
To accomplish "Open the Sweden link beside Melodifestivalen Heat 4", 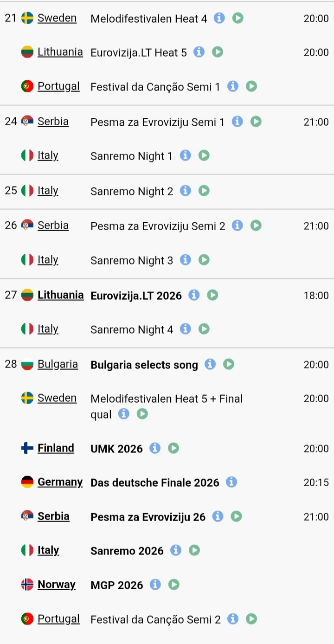I will coord(57,18).
